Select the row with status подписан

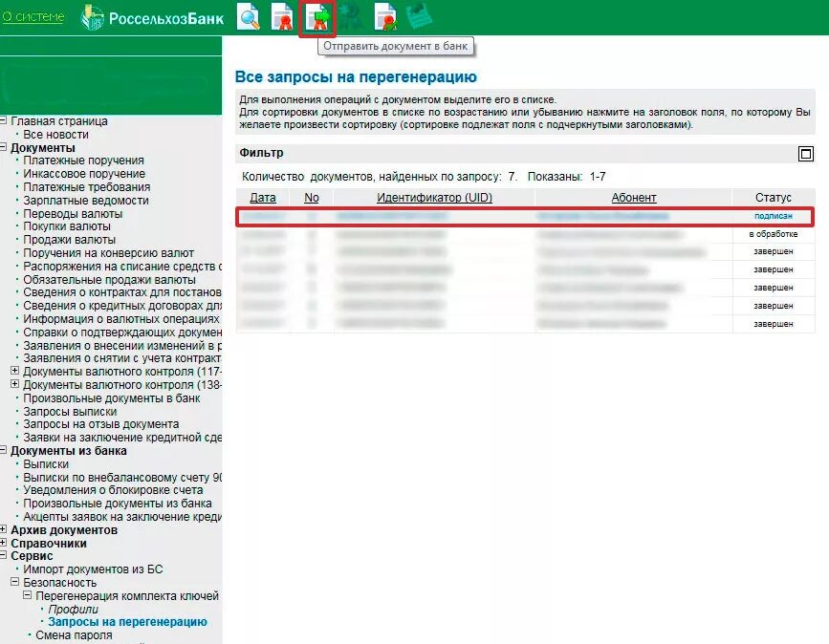pyautogui.click(x=525, y=216)
